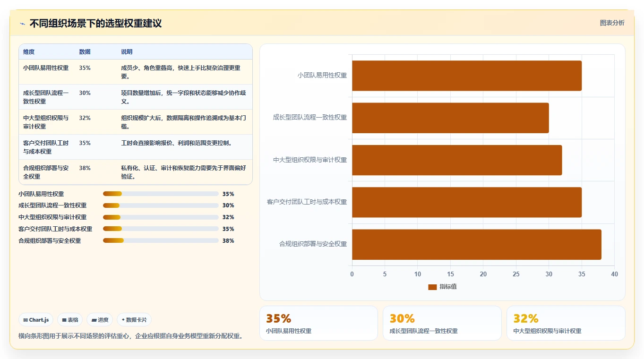The height and width of the screenshot is (359, 644).
Task: Click the 小团队易用性权重 progress bar
Action: pyautogui.click(x=161, y=194)
